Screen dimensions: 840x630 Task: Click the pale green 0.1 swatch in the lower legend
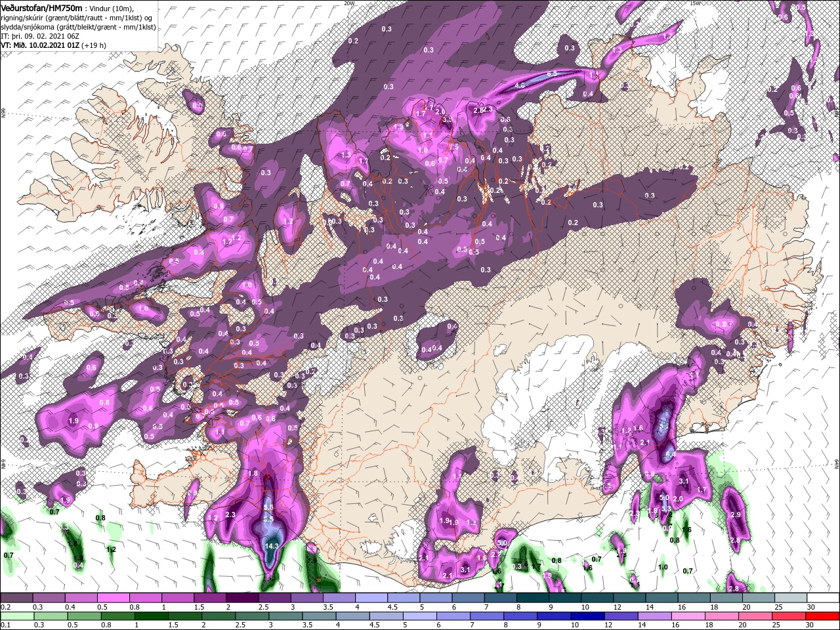click(x=18, y=616)
